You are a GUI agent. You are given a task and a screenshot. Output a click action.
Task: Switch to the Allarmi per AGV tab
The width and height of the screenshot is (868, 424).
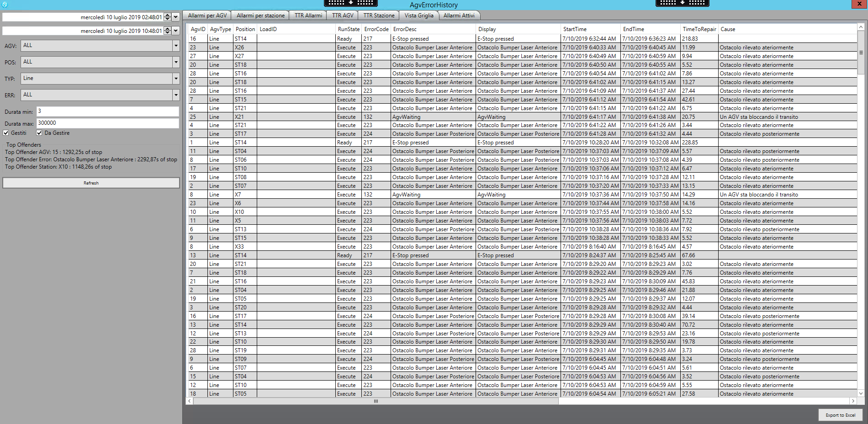(x=207, y=16)
